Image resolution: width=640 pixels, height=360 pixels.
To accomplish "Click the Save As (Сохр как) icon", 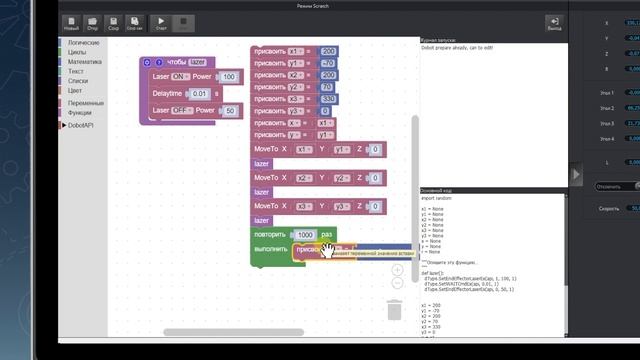I will [135, 23].
